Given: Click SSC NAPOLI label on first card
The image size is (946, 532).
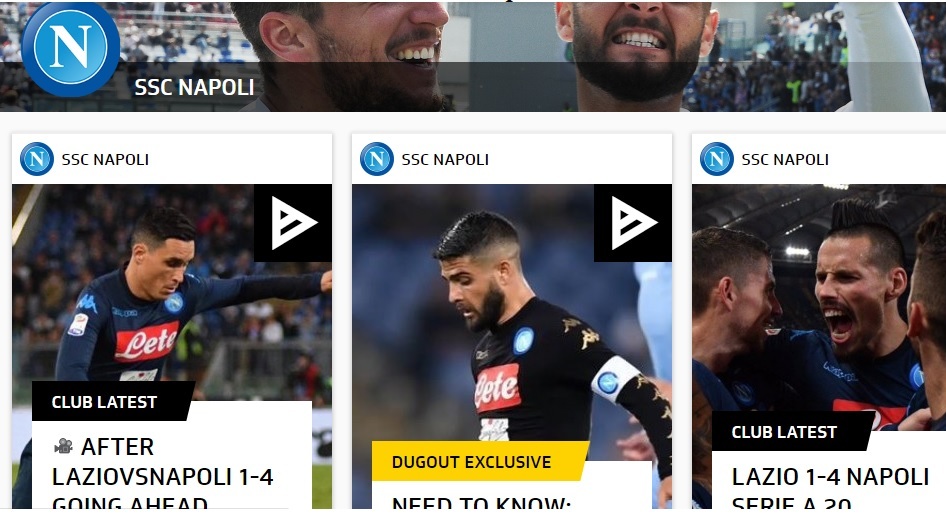Looking at the screenshot, I should 105,160.
